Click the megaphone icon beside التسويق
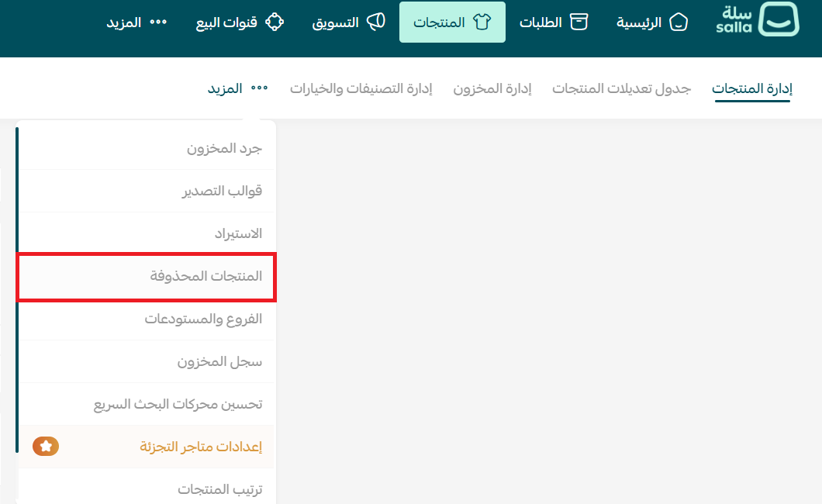This screenshot has height=504, width=822. [x=376, y=22]
